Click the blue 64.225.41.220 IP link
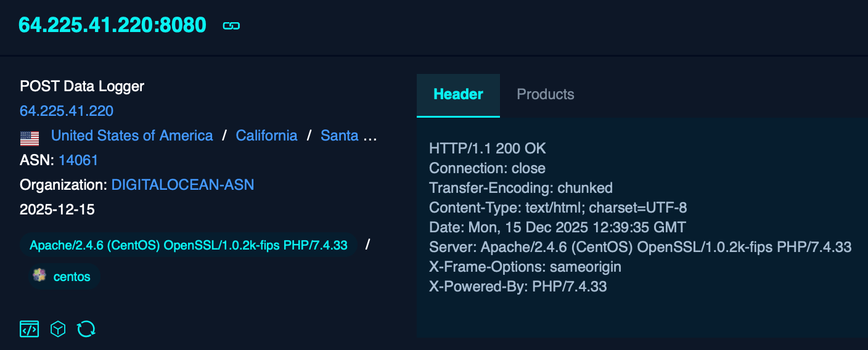 click(x=67, y=111)
